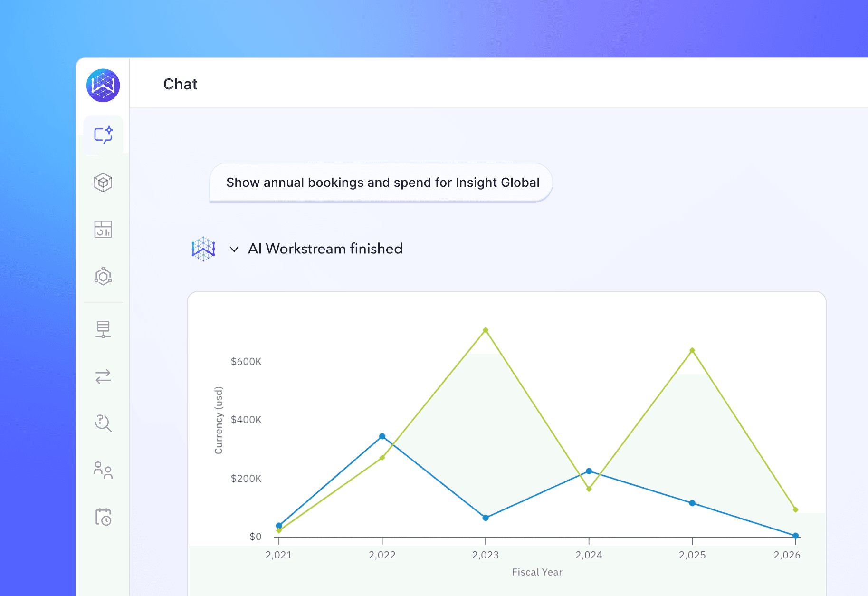Screen dimensions: 868x596
Task: Open the calendar clock schedule icon
Action: (103, 517)
